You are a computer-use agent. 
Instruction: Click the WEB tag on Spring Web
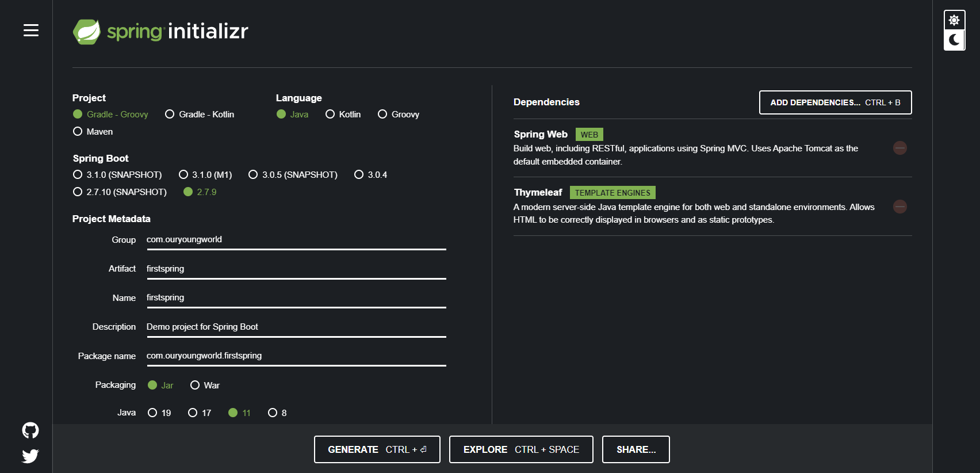point(589,135)
